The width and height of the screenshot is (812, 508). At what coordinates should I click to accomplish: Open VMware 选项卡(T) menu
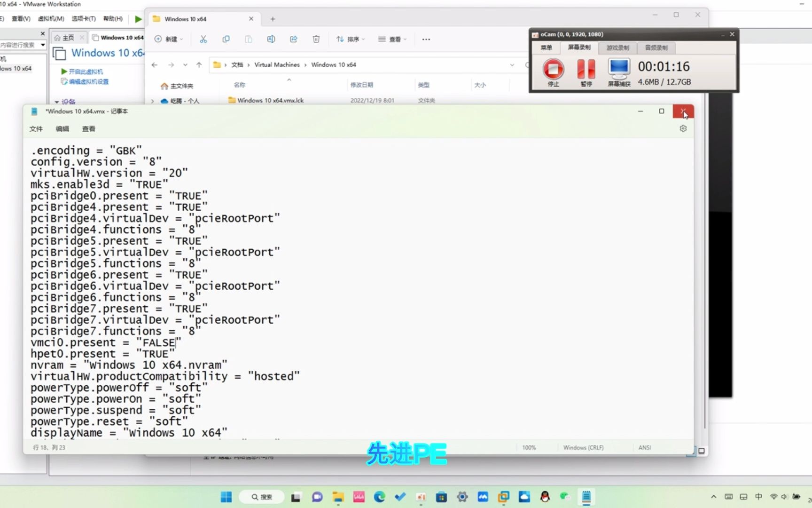pos(84,19)
